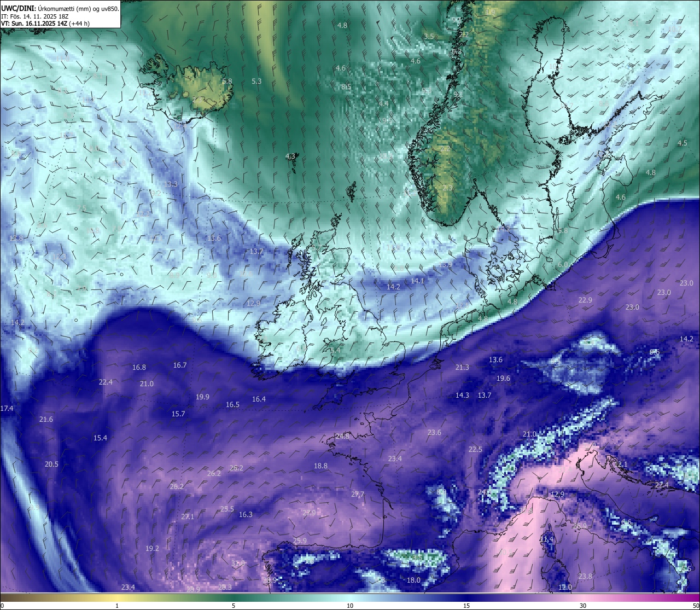Click the 15.4 value on the map
Screen dimensions: 700x610
(100, 438)
